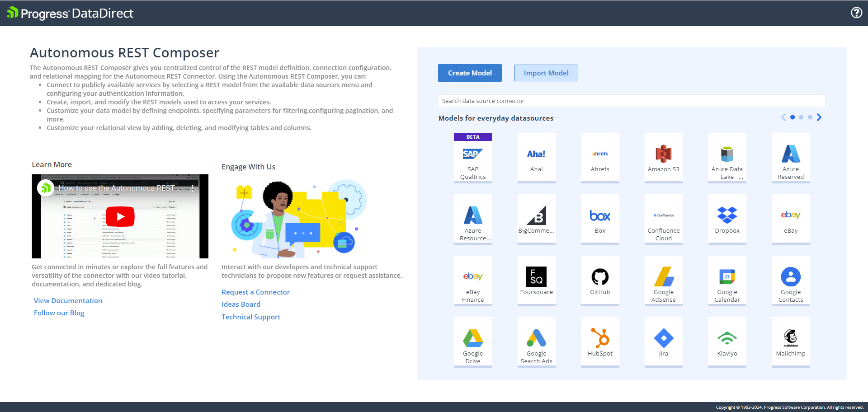Select the first carousel page dot
The width and height of the screenshot is (868, 412).
coord(793,117)
